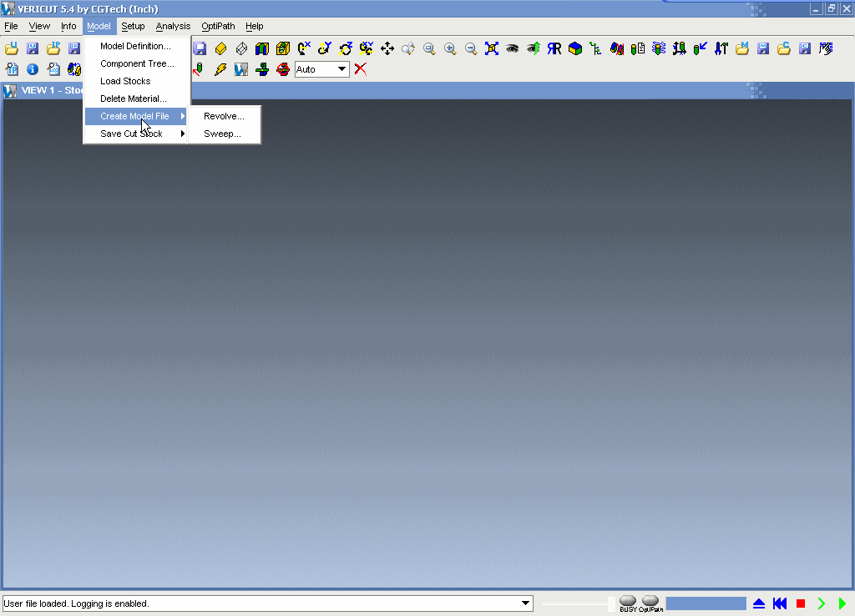Click the Save In-Process file disk icon
The height and width of the screenshot is (616, 855).
pos(74,48)
